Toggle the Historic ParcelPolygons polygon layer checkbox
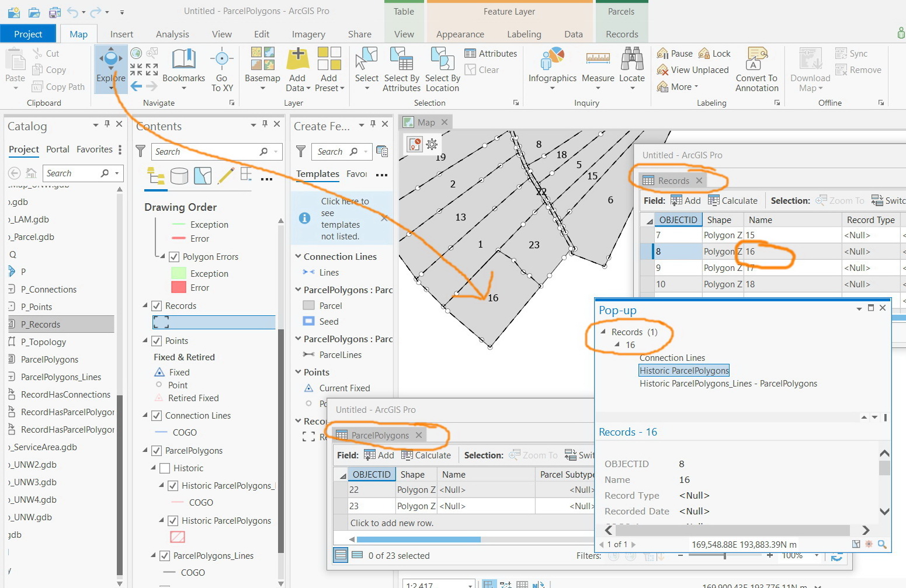906x588 pixels. click(x=173, y=521)
